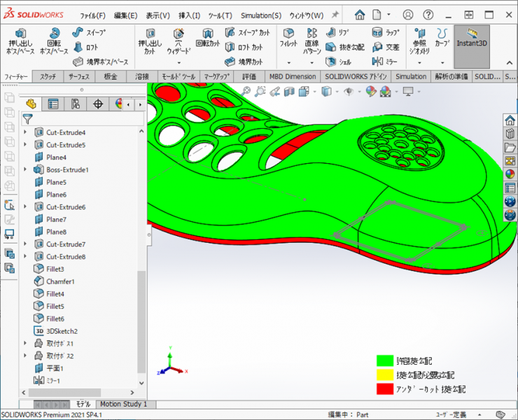Expand the Cut-Extrude4 feature node
Viewport: 518px width, 420px height.
point(26,132)
